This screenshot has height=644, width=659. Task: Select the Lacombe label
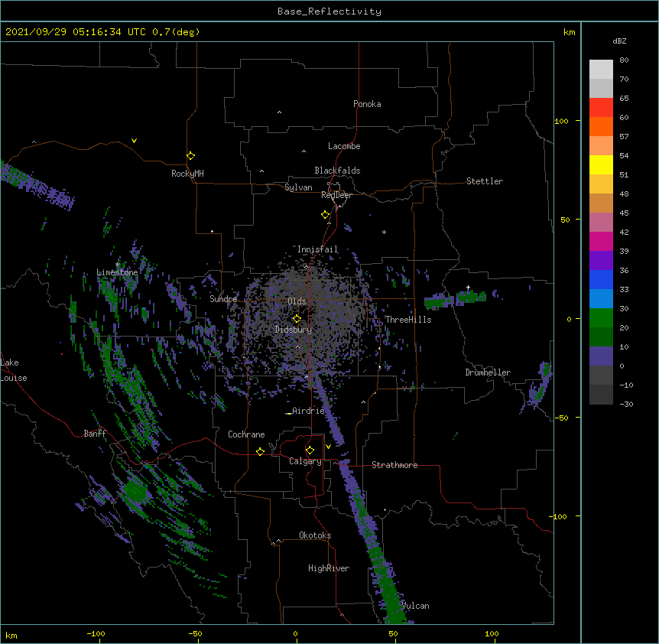tap(344, 146)
